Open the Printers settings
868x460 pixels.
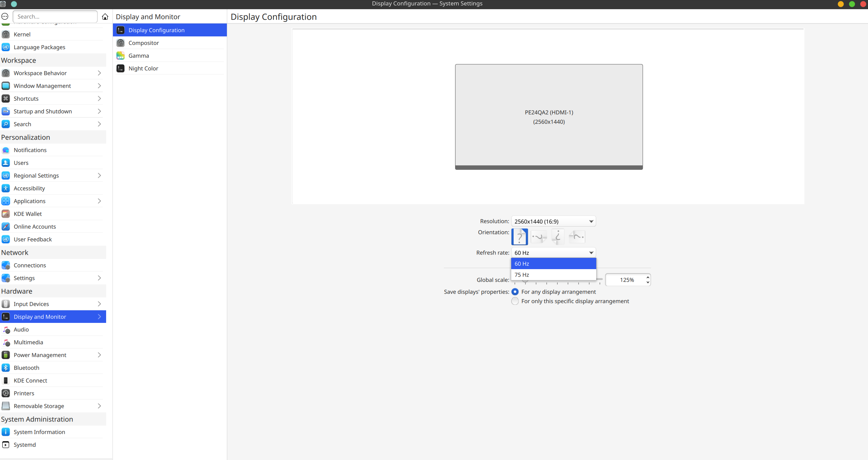(24, 393)
